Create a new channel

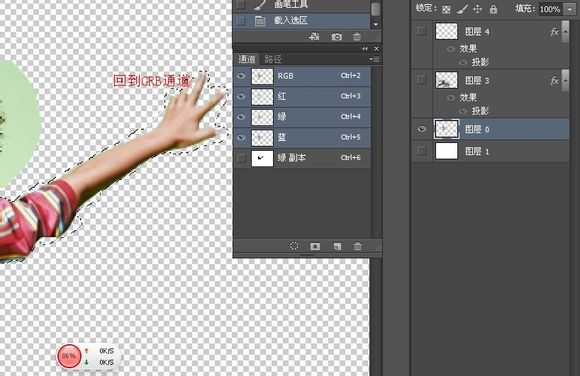tap(337, 246)
